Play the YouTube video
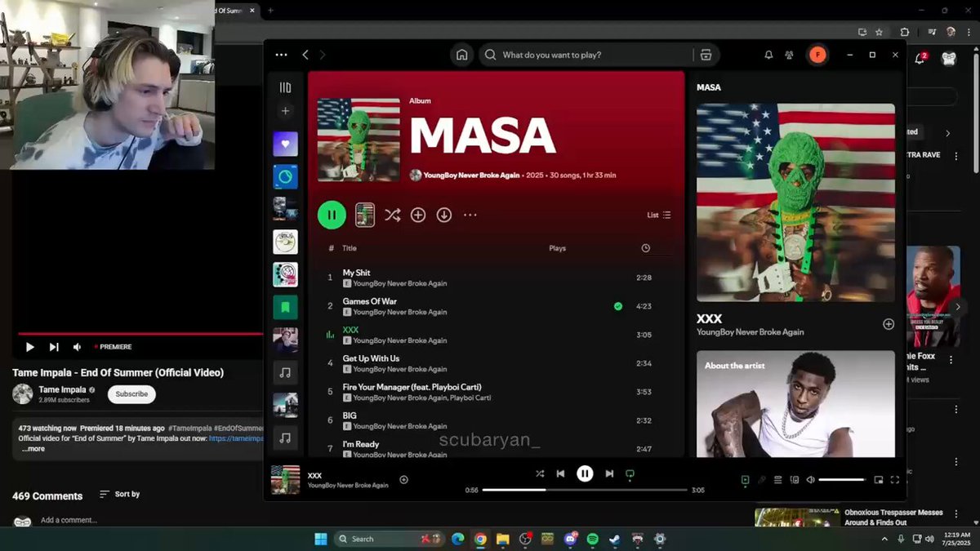This screenshot has height=551, width=980. (30, 347)
